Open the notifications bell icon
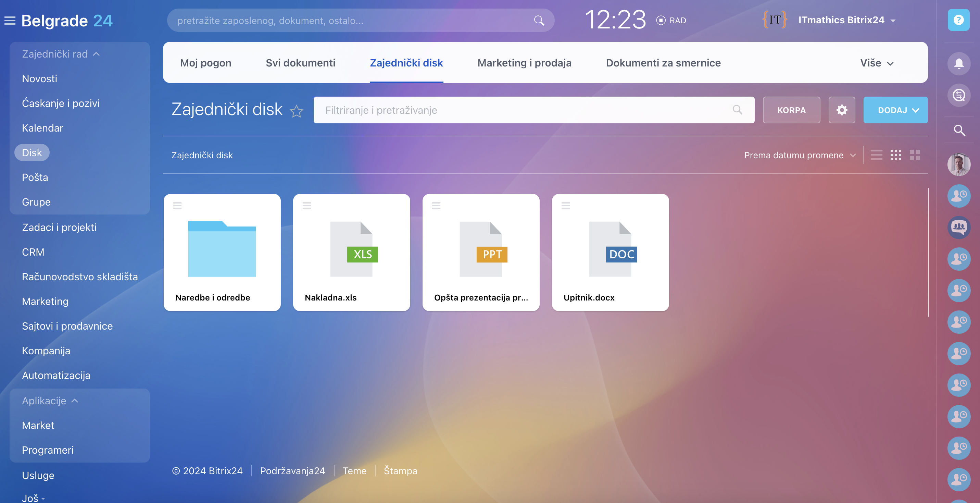The height and width of the screenshot is (503, 980). pos(959,64)
